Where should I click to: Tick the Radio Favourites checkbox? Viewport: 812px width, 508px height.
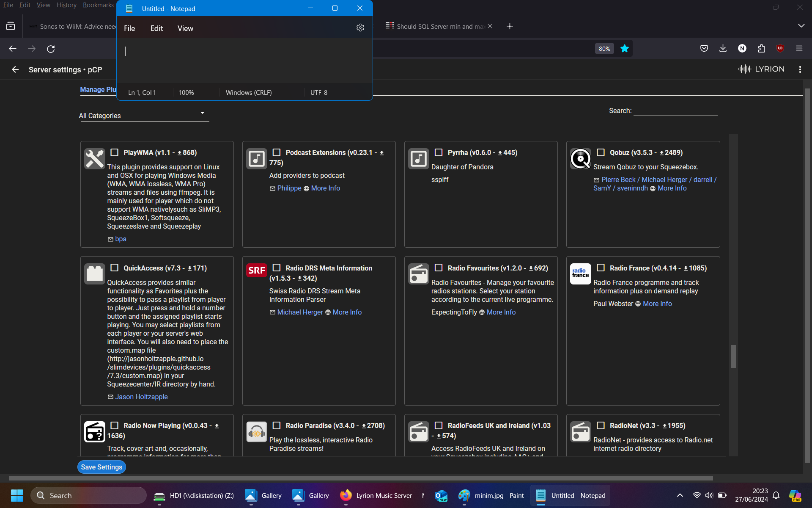pyautogui.click(x=439, y=268)
